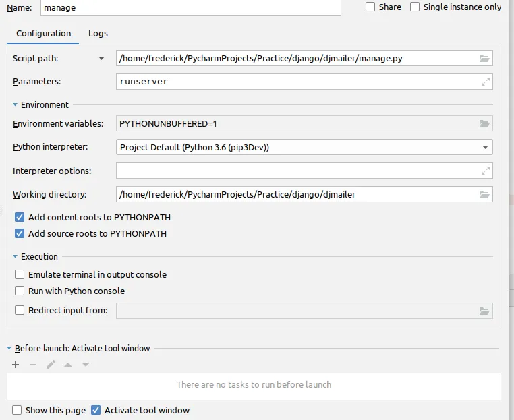Click the edit before-launch task pencil icon
514x420 pixels.
tap(51, 365)
